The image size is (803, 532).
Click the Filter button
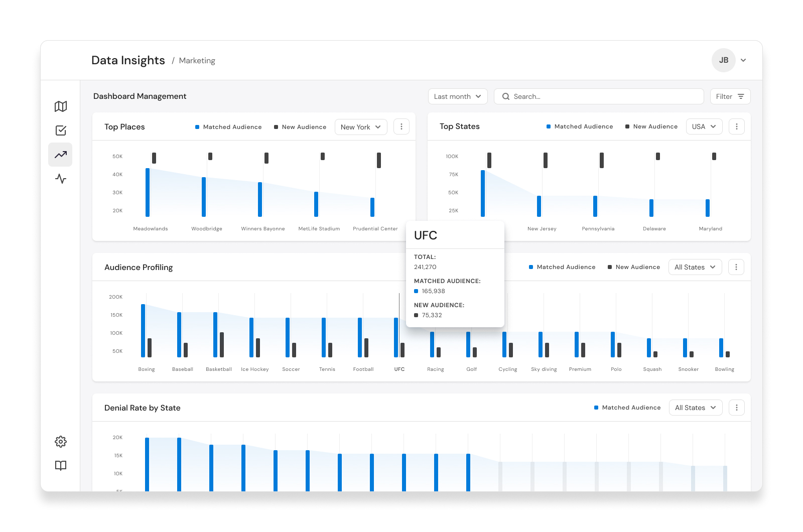coord(730,96)
